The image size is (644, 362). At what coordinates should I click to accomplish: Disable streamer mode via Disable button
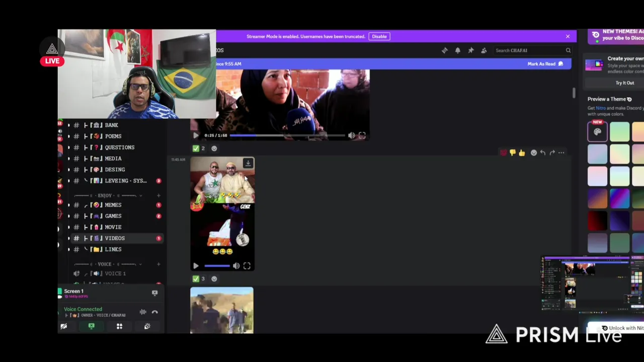(379, 36)
